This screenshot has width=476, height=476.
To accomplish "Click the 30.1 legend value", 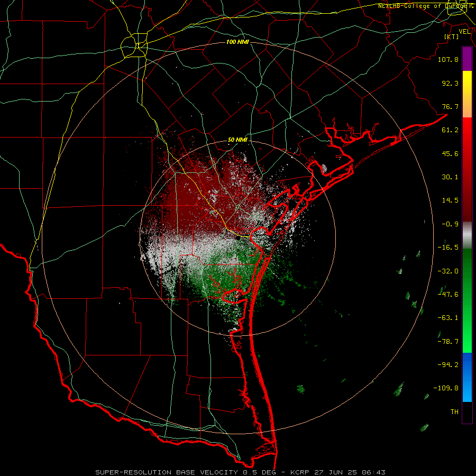I will [450, 177].
